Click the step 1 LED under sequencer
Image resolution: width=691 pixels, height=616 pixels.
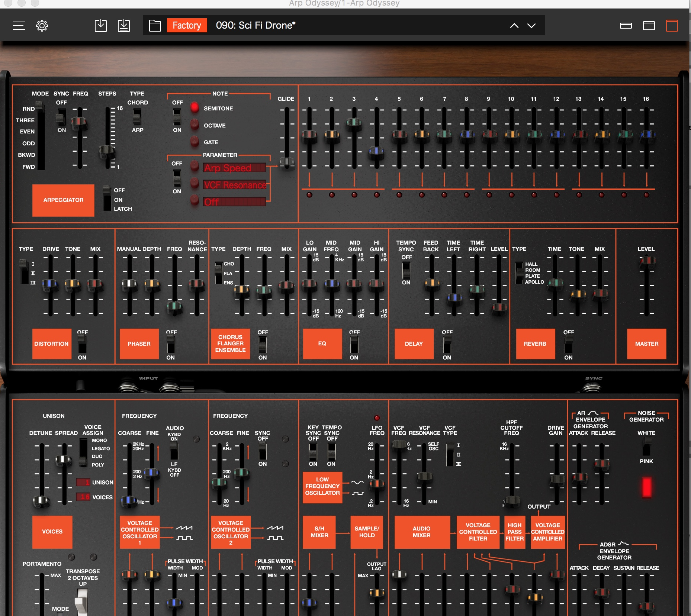point(309,195)
